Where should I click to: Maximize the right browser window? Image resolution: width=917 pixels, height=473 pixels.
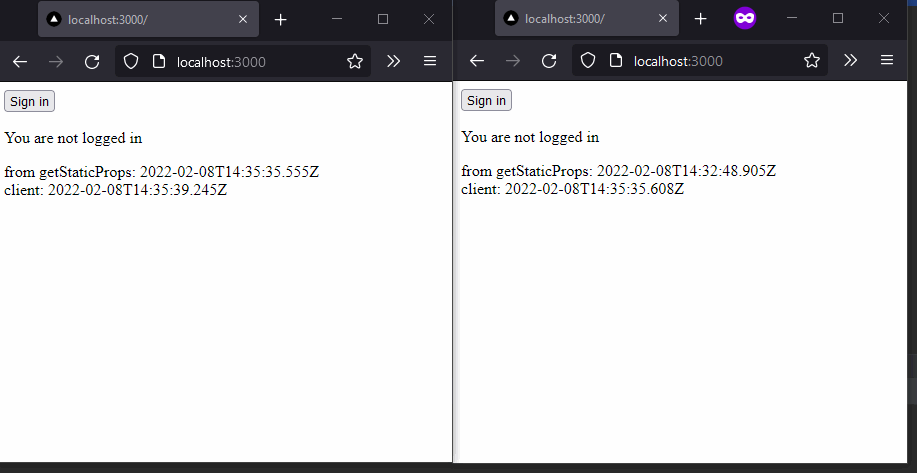(837, 18)
